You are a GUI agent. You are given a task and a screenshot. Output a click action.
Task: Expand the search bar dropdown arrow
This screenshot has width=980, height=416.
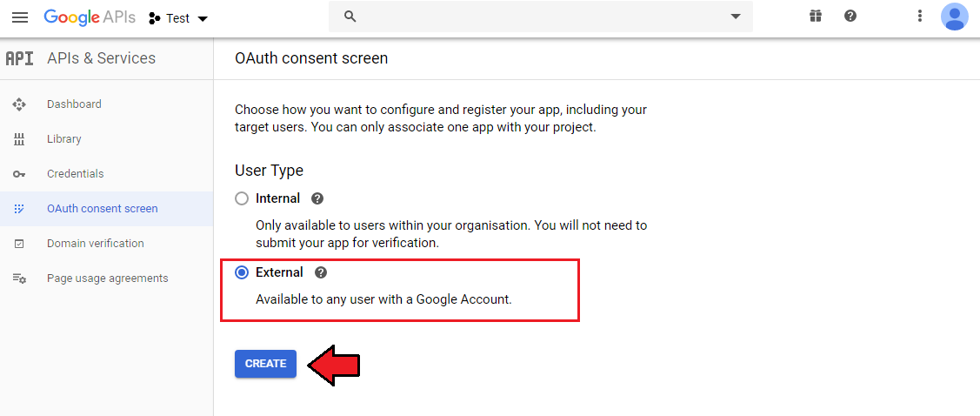click(x=736, y=17)
